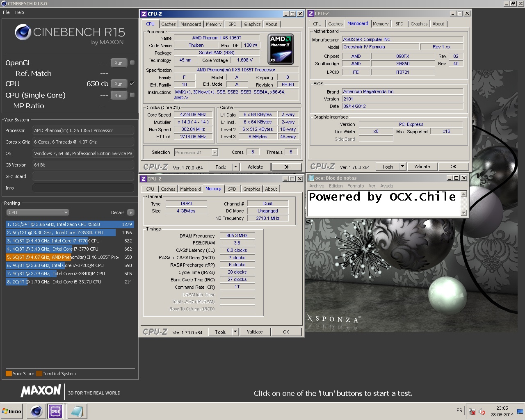
Task: Expand Tools arrow in CPU-Z CPU window
Action: point(235,167)
